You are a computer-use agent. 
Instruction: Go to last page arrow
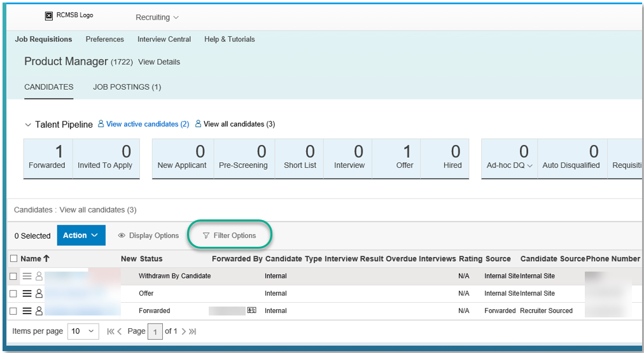(x=193, y=331)
